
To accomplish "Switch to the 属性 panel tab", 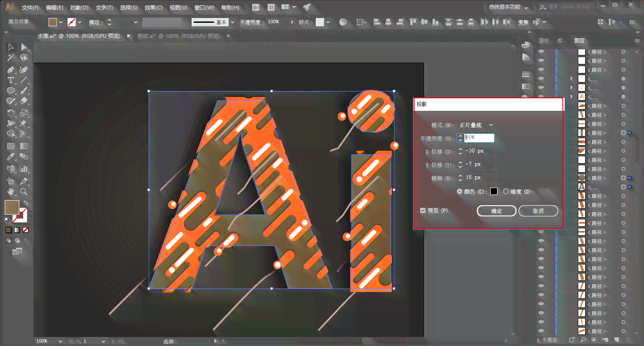I will (x=544, y=41).
